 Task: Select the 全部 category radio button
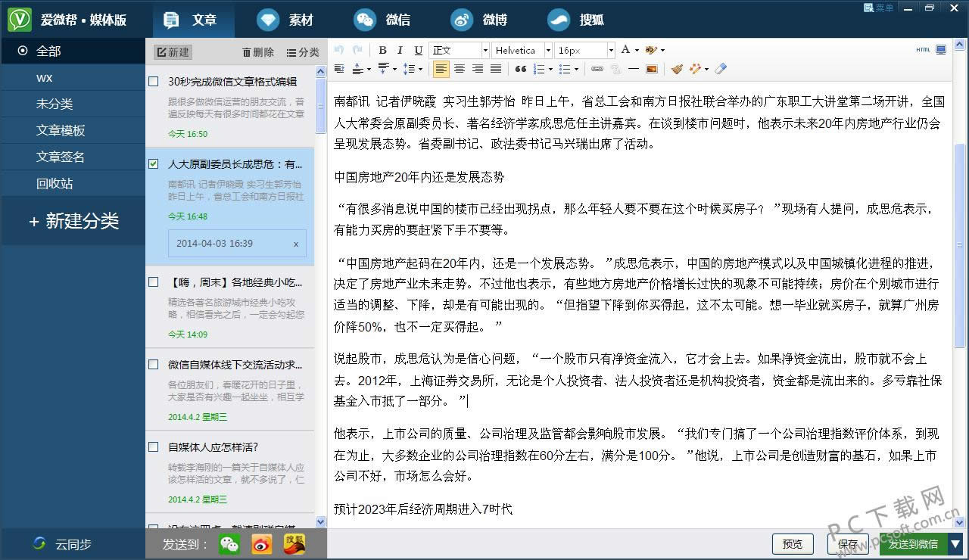(23, 51)
